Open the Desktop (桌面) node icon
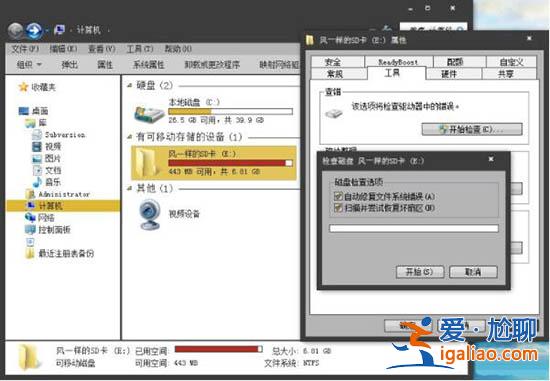The height and width of the screenshot is (381, 550). (24, 111)
